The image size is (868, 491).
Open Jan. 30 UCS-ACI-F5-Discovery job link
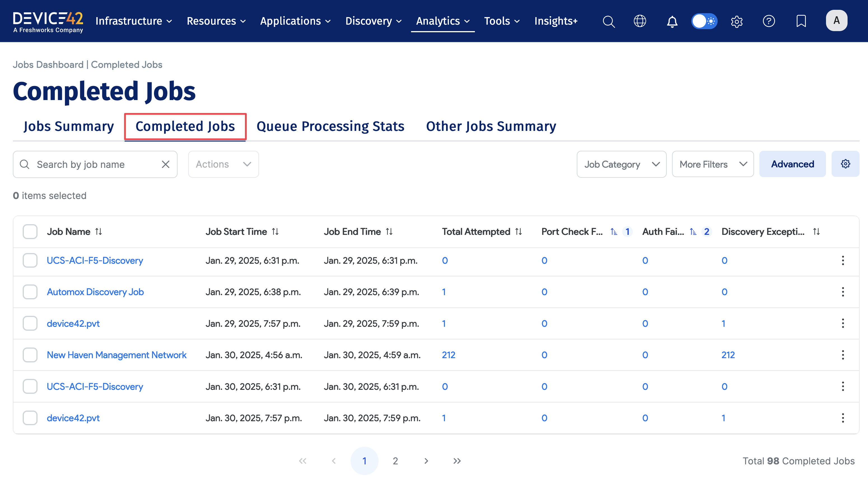(95, 386)
